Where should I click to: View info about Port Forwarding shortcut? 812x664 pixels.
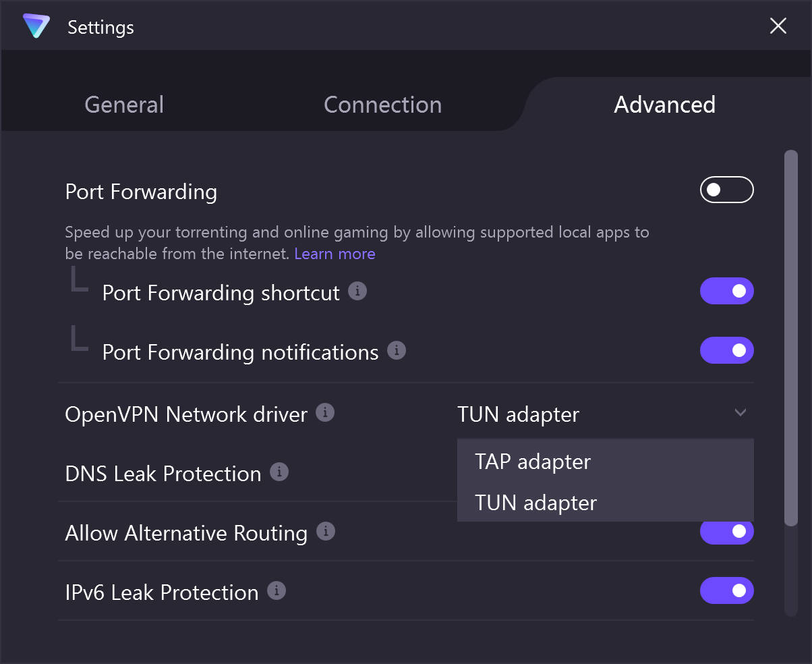(x=358, y=291)
